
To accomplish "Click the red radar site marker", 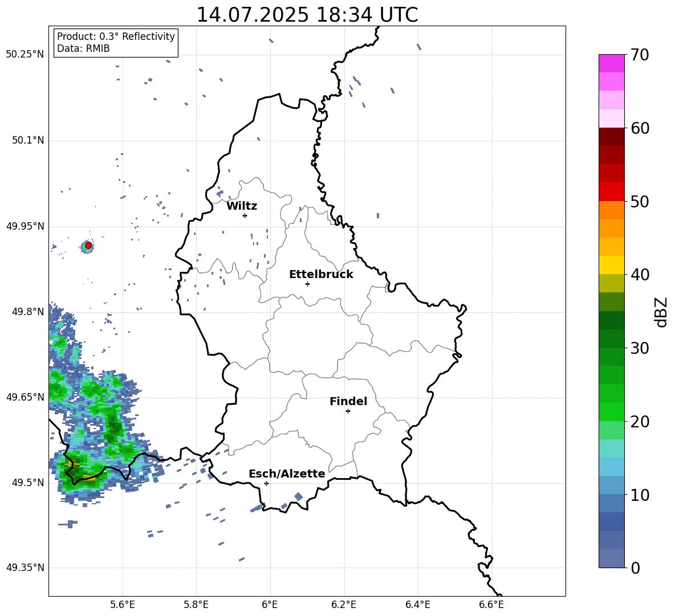I will point(88,245).
